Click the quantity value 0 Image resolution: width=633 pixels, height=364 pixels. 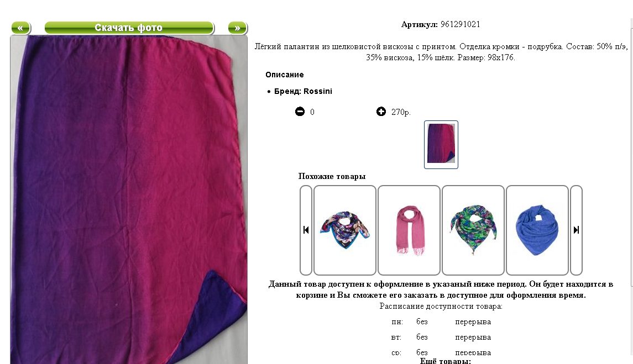(x=312, y=112)
